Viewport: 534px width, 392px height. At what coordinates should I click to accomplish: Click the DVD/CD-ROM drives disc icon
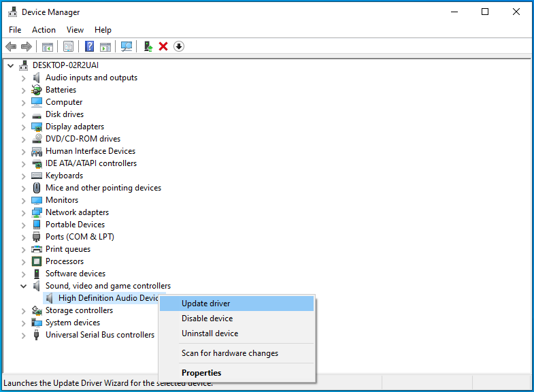[x=37, y=139]
